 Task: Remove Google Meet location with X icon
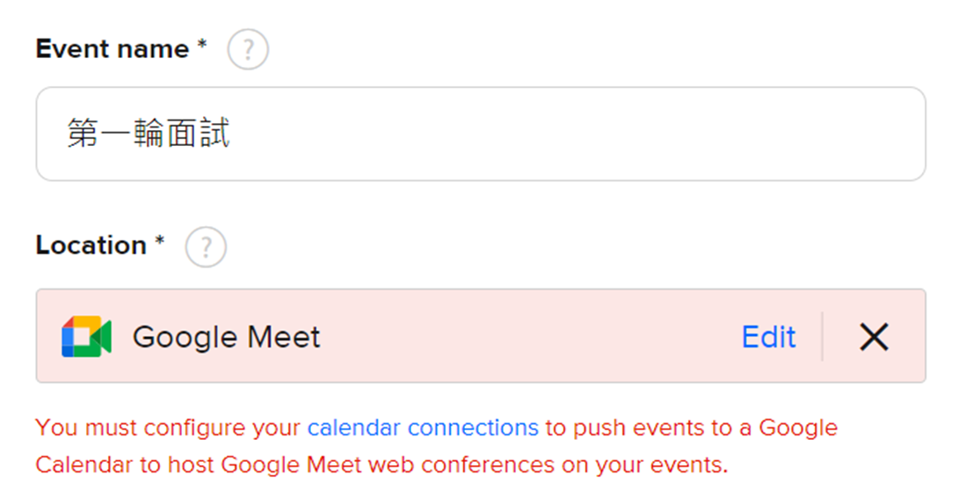[x=874, y=337]
